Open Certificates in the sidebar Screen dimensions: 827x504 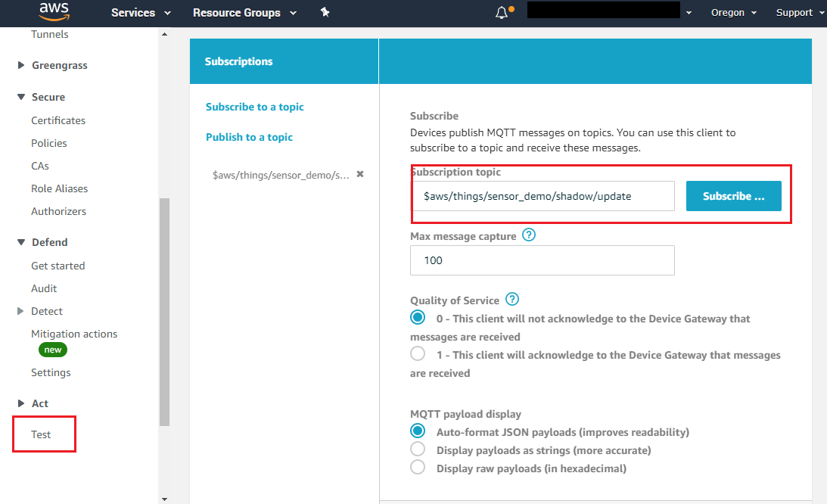pyautogui.click(x=58, y=120)
